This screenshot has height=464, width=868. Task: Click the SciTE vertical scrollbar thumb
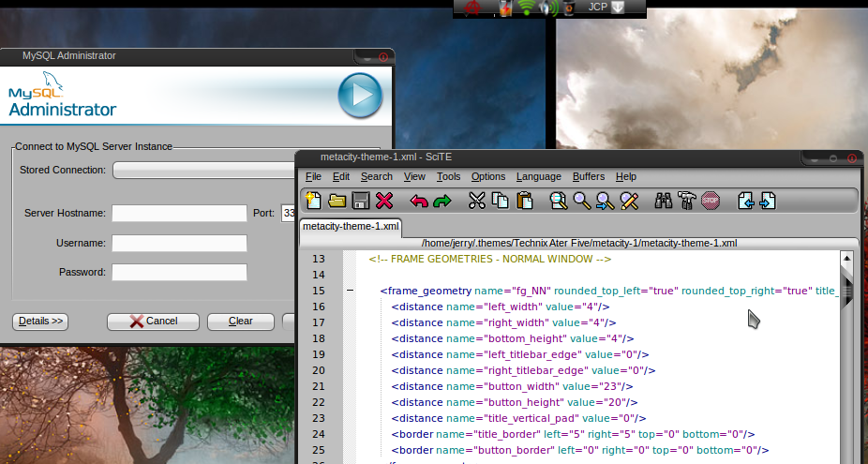pyautogui.click(x=846, y=291)
